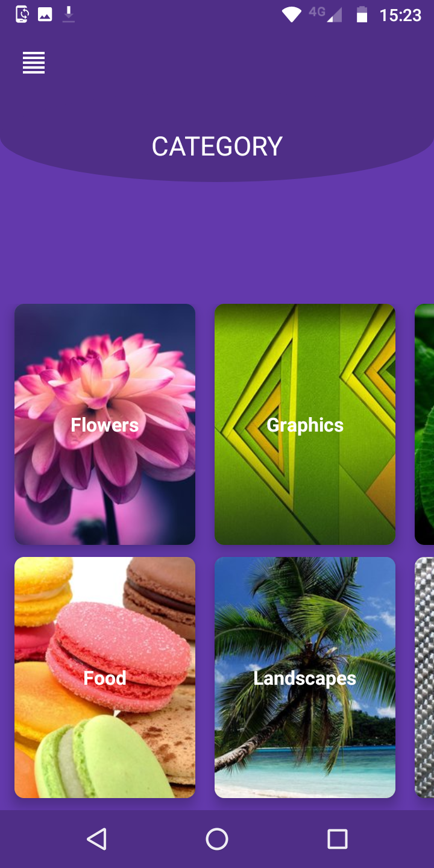Tap the Wi-Fi signal icon

[292, 15]
